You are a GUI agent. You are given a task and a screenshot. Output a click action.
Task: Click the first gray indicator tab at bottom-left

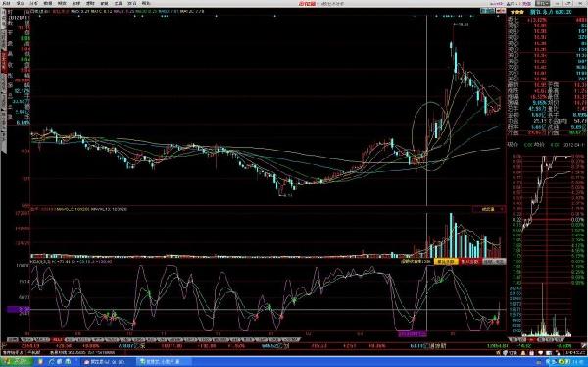(13, 340)
